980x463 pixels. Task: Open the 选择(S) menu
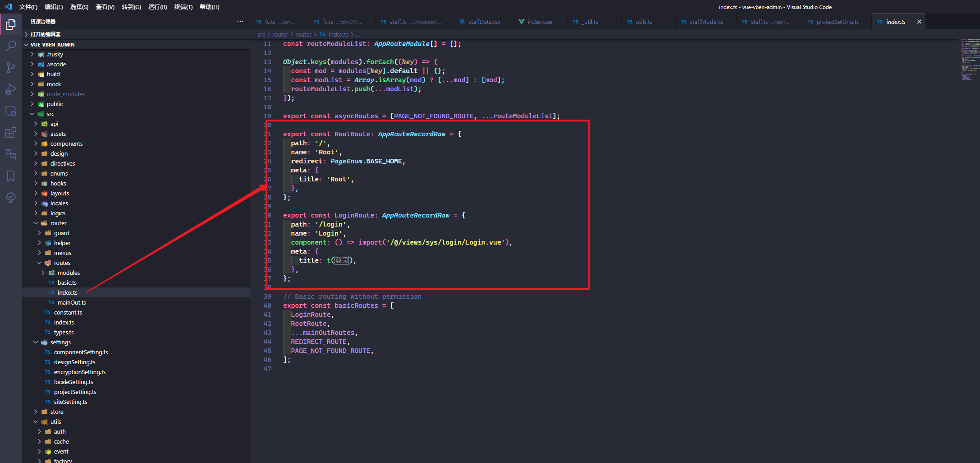click(79, 7)
